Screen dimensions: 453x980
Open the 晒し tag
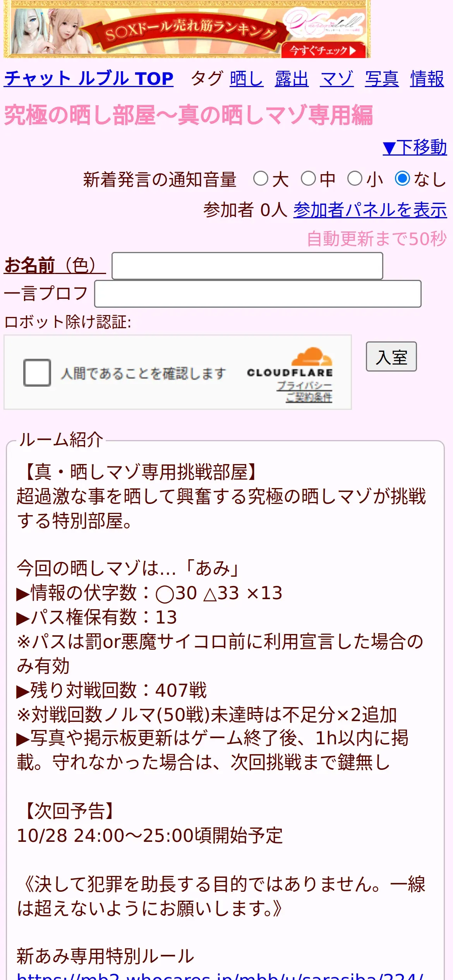247,79
